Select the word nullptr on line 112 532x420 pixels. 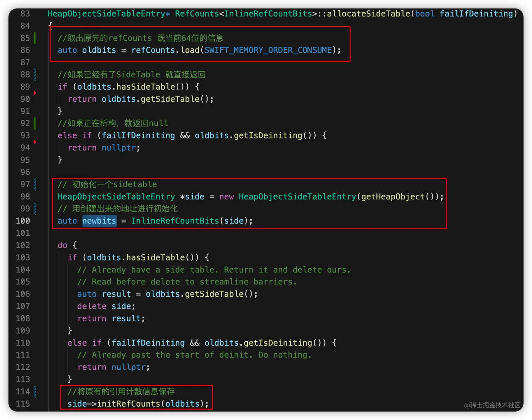tap(128, 367)
